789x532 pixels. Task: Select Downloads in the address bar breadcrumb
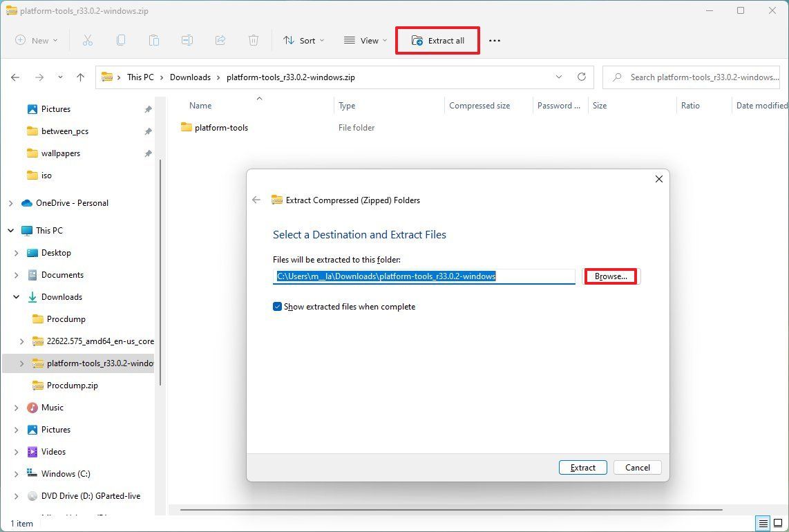pos(190,77)
